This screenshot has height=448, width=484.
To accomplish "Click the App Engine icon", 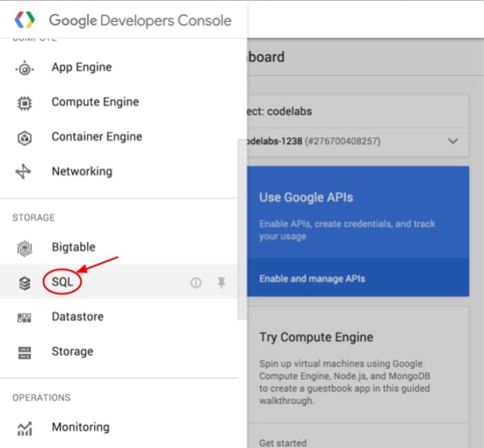I will [24, 68].
